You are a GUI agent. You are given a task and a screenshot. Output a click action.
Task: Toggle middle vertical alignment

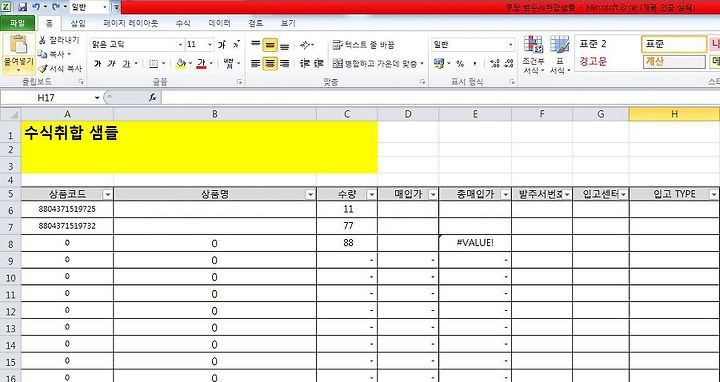coord(270,45)
